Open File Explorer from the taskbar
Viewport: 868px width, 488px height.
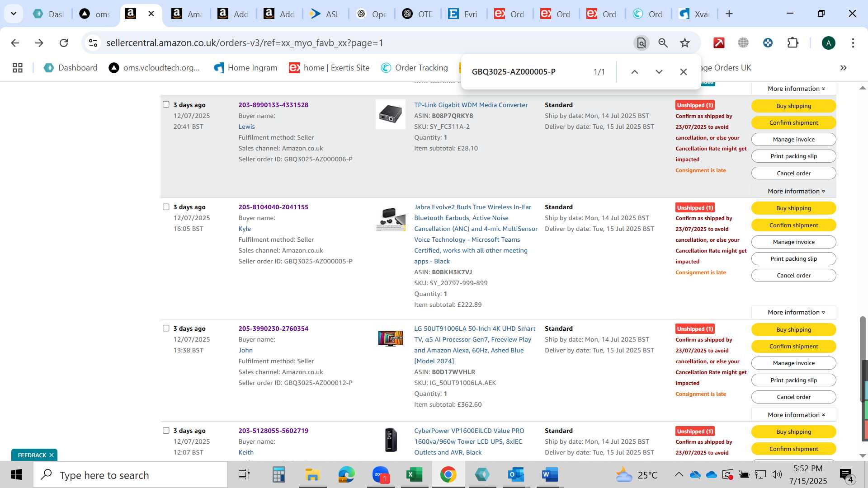pos(312,475)
